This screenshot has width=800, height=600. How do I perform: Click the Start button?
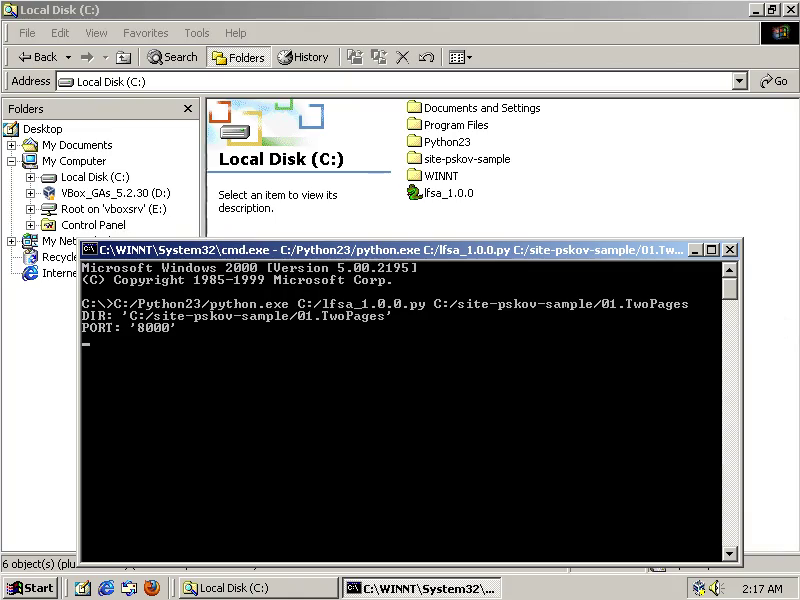pos(29,588)
